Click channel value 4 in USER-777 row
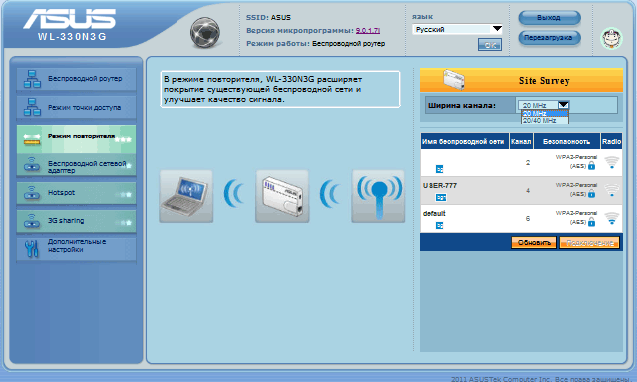 [528, 190]
